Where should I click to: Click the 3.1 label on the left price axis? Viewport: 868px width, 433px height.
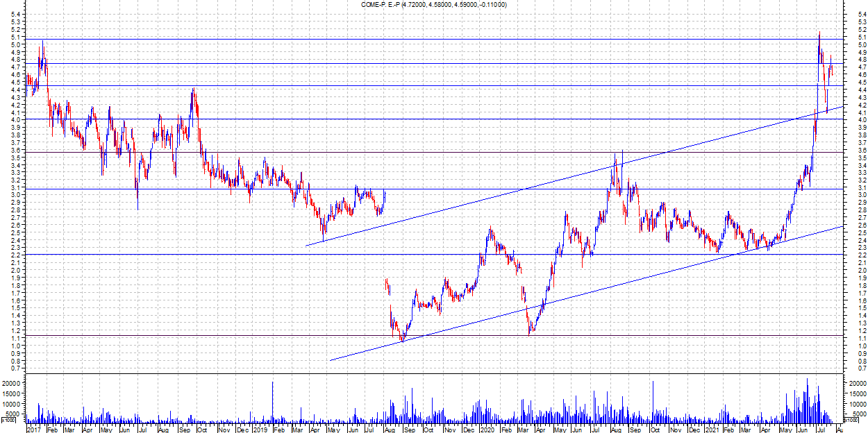[x=17, y=188]
